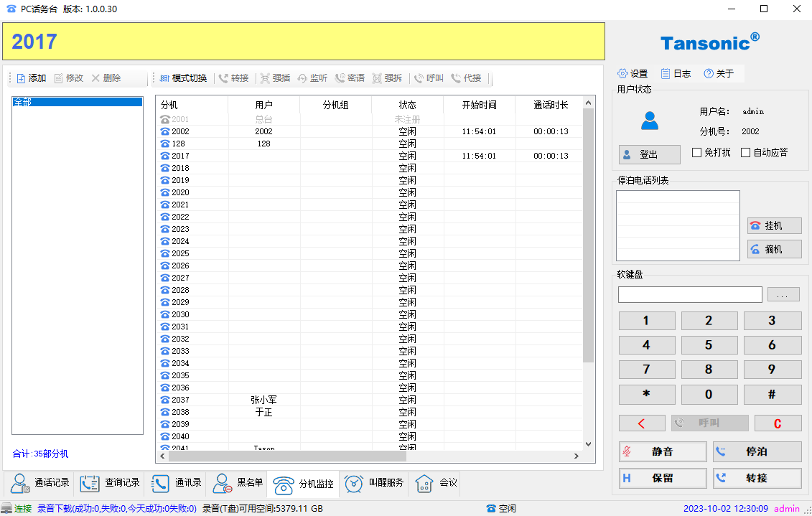Click the scroll-right arrow under the extension list
812x516 pixels.
(577, 456)
